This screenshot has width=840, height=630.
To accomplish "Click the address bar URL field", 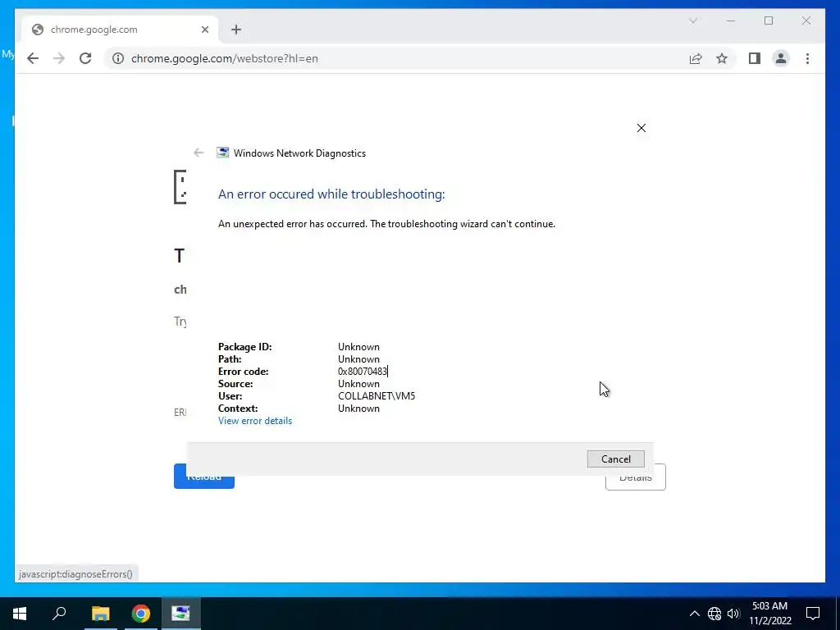I will pos(396,58).
